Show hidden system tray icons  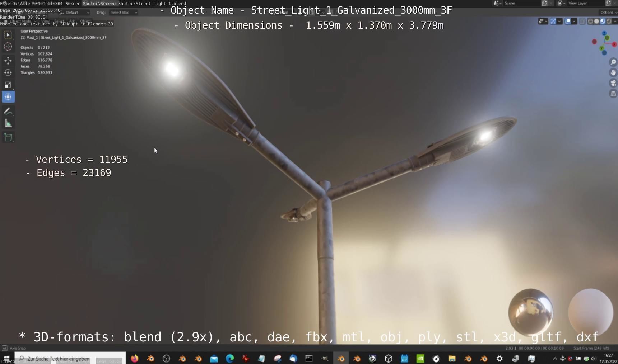click(555, 359)
